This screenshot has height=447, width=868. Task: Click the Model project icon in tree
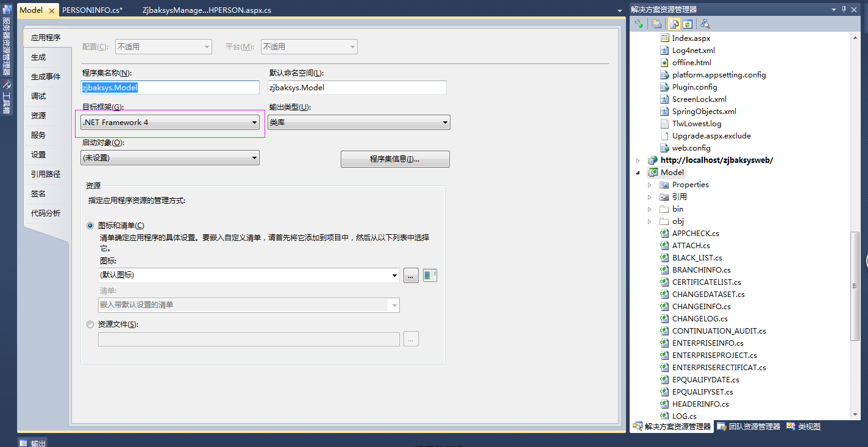[x=653, y=172]
